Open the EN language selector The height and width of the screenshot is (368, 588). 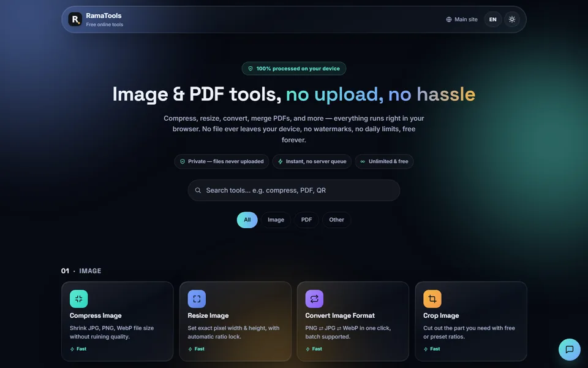point(492,20)
